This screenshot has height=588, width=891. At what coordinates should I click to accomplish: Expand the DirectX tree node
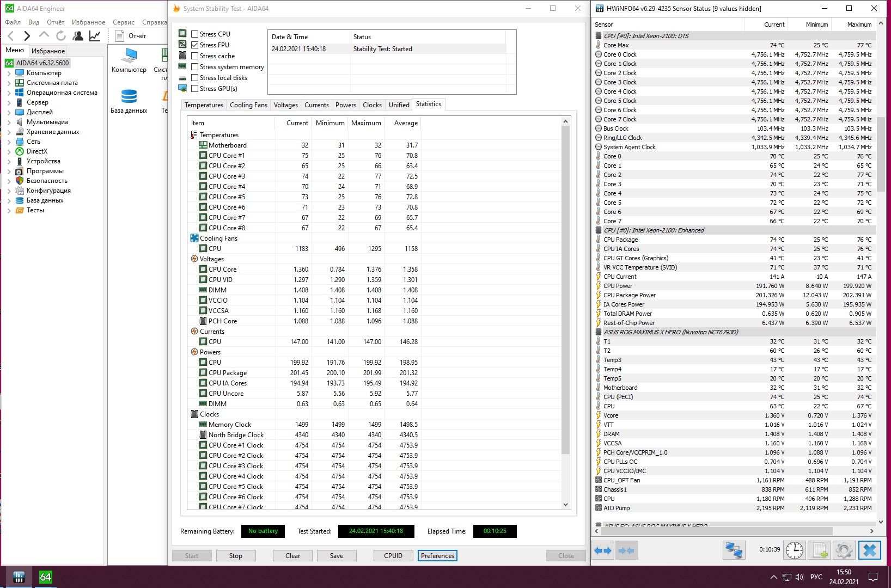coord(9,151)
